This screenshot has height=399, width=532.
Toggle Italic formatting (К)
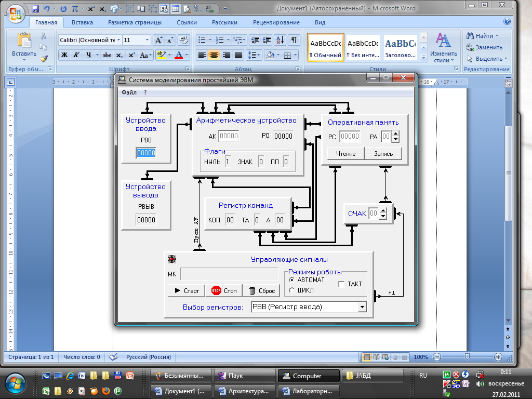coord(76,55)
